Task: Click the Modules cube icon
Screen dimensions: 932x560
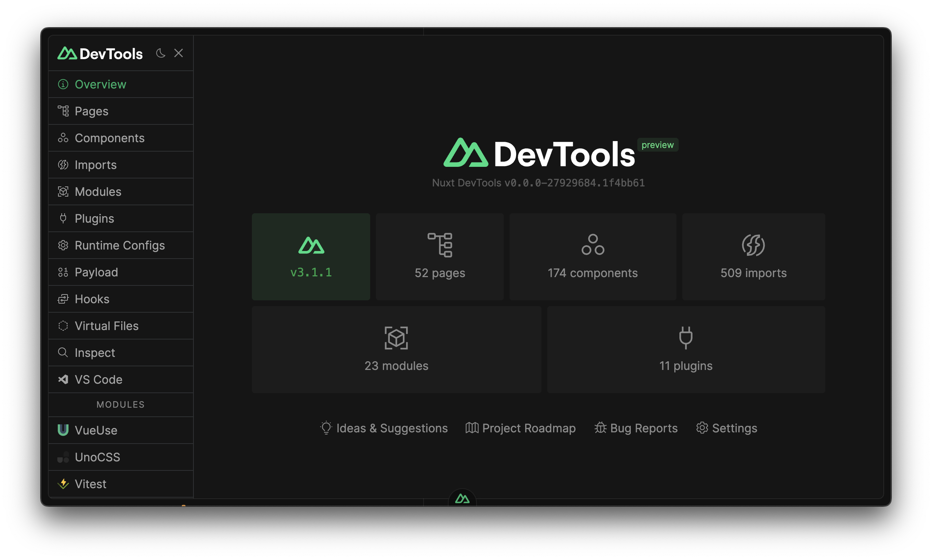Action: [63, 191]
